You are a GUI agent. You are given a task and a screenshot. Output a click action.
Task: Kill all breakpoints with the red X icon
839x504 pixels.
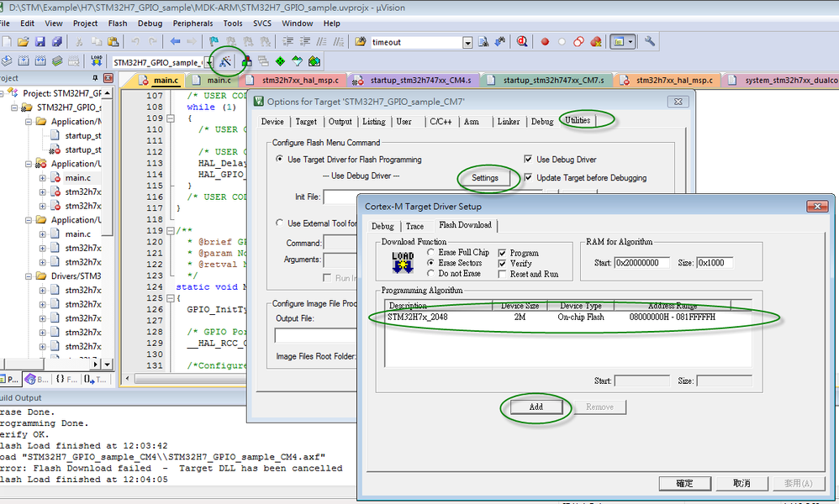coord(595,42)
